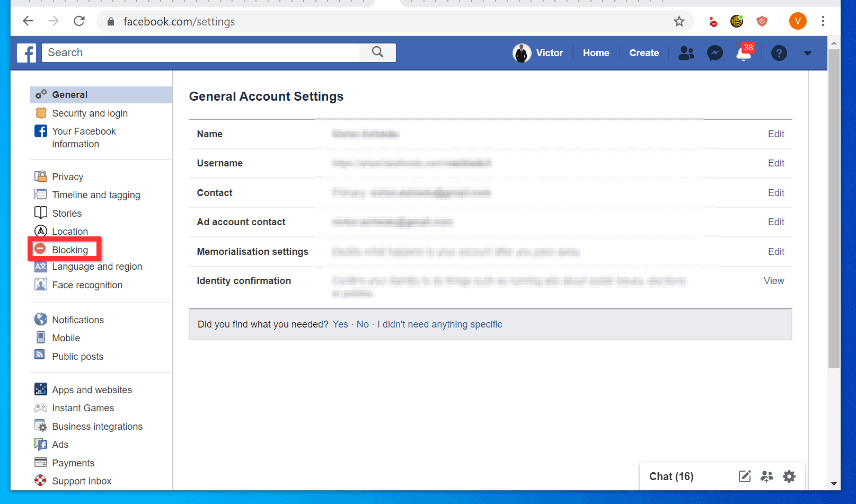Open the chat settings gear icon
Viewport: 856px width, 504px height.
pyautogui.click(x=789, y=476)
